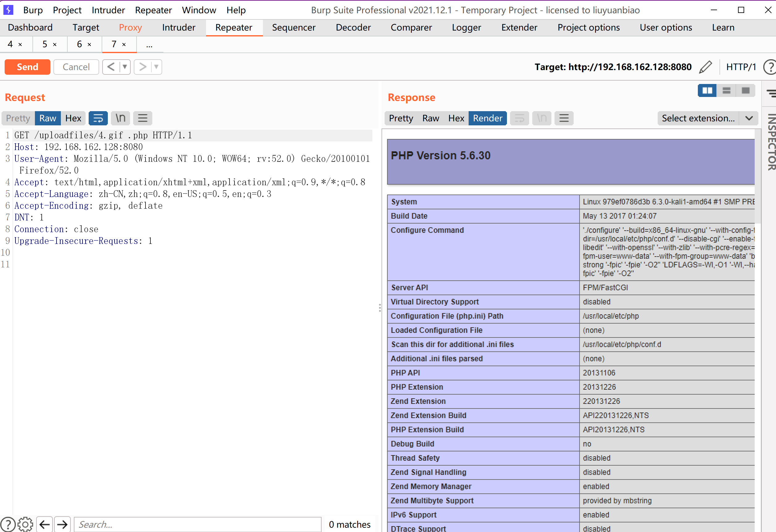
Task: Open the Select extension dropdown
Action: [707, 118]
